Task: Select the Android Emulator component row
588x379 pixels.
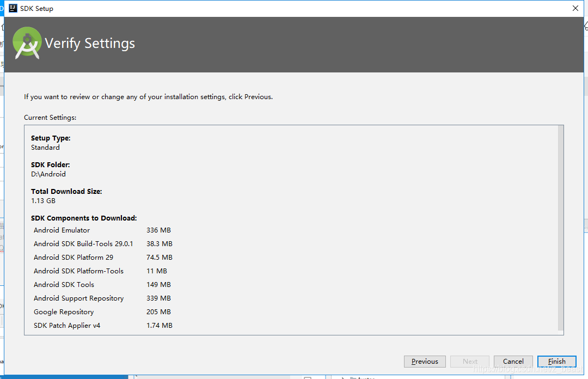Action: tap(103, 230)
